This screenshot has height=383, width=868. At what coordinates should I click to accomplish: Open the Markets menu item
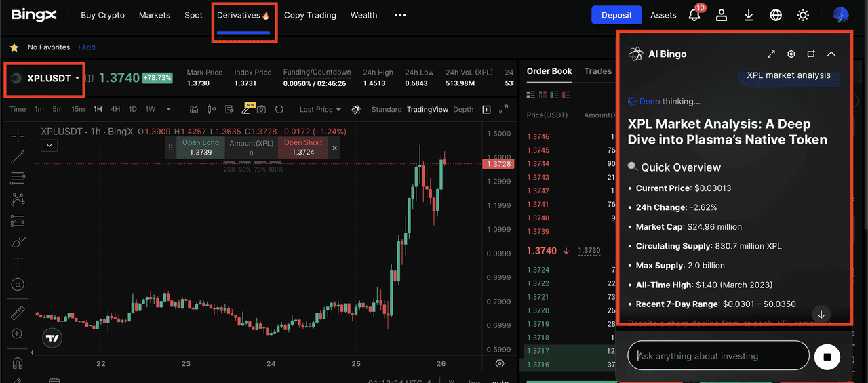coord(155,15)
